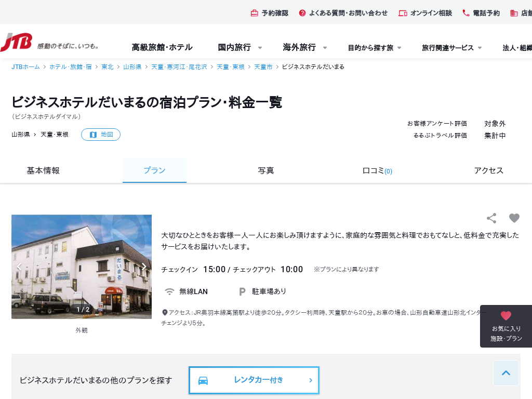Click the map icon inside 地図 button
532x399 pixels.
93,135
